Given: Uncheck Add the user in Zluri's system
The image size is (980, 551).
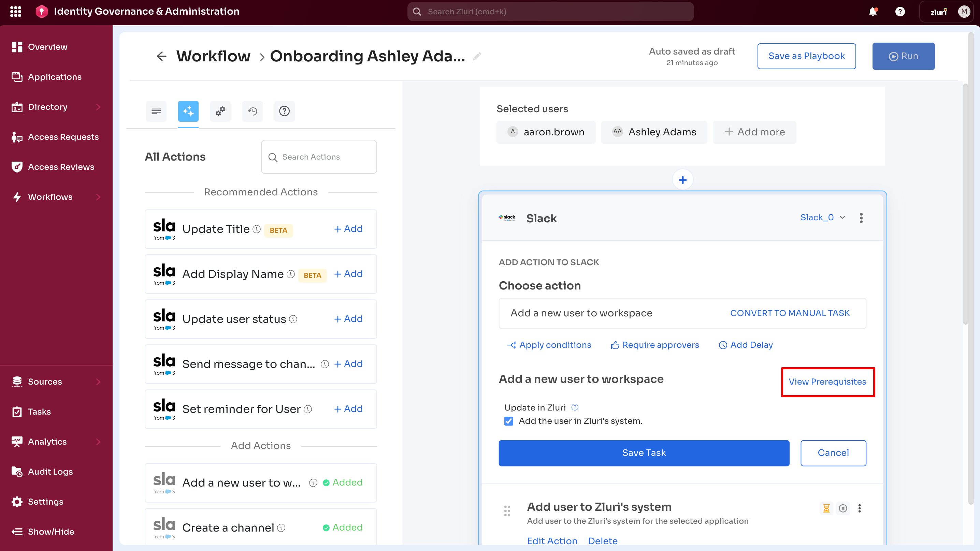Looking at the screenshot, I should click(509, 421).
